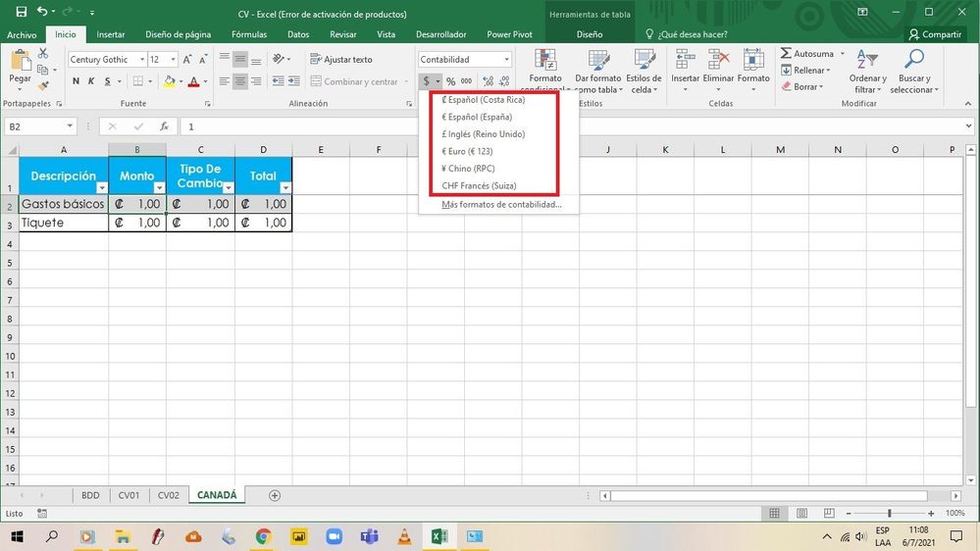The image size is (980, 551).
Task: Decrease indent icon
Action: point(279,81)
